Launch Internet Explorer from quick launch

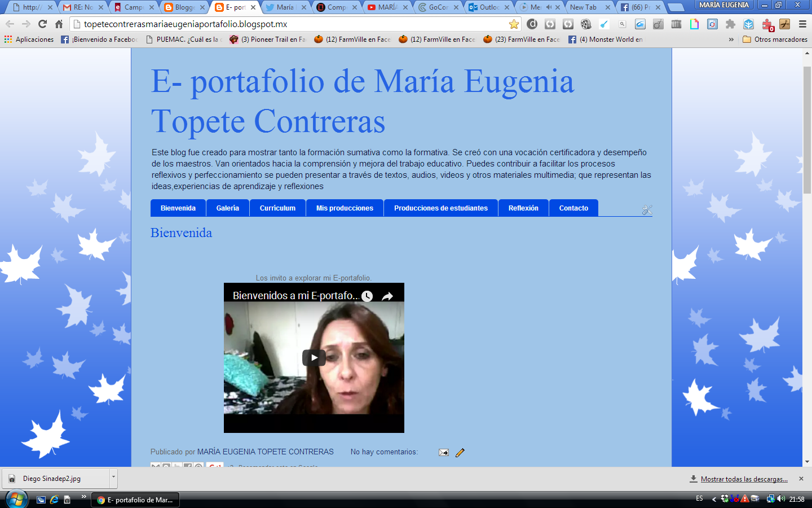[54, 500]
